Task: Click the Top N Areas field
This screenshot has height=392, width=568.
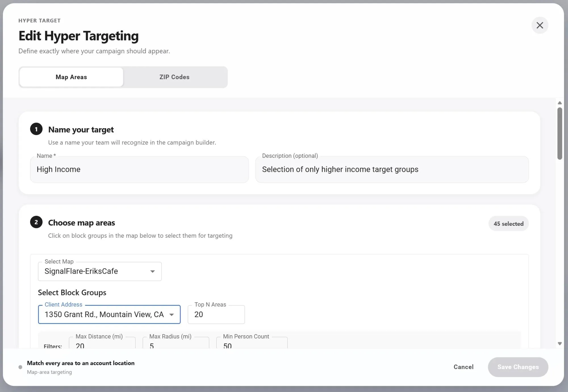Action: [x=216, y=315]
